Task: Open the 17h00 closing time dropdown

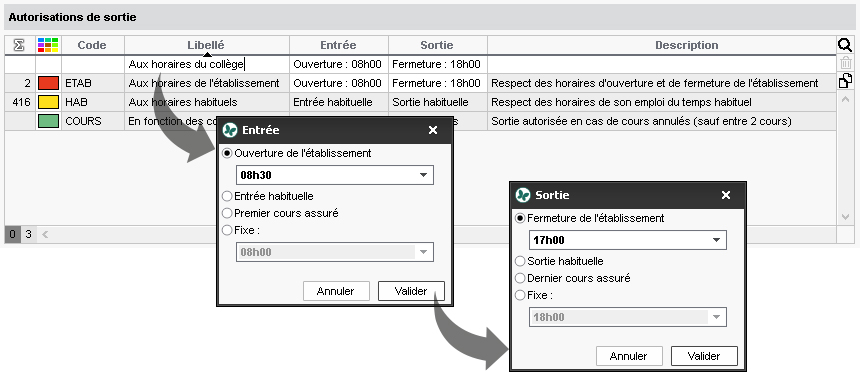Action: point(627,240)
